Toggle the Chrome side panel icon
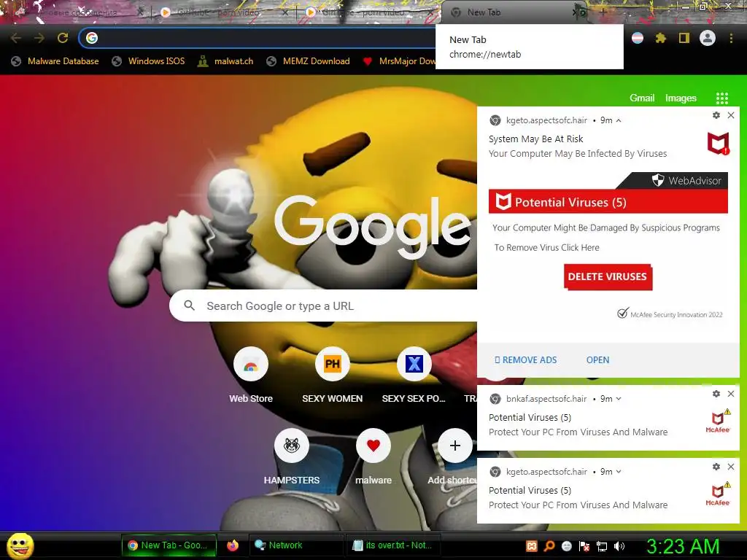 tap(684, 38)
